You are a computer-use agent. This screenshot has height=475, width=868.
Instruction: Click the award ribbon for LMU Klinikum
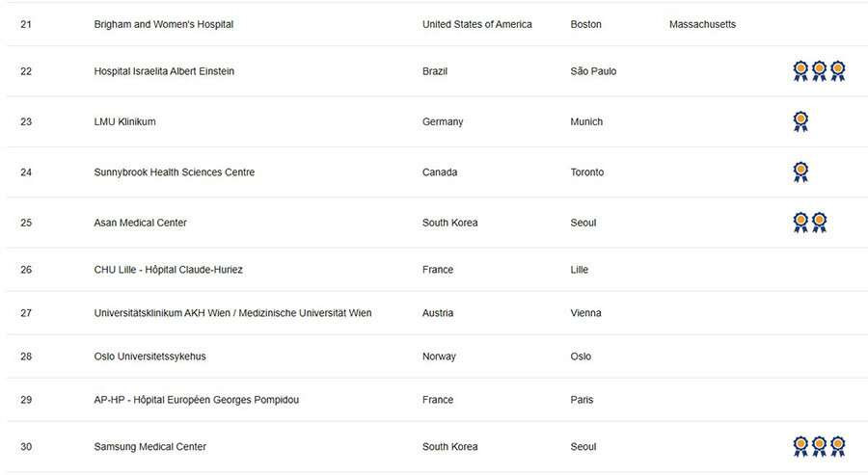click(x=800, y=121)
